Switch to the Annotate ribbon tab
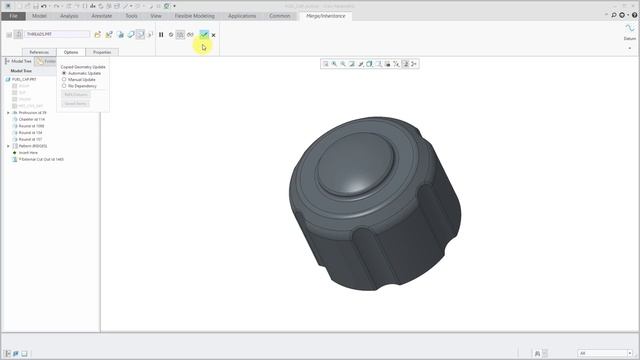The width and height of the screenshot is (640, 360). click(x=102, y=16)
